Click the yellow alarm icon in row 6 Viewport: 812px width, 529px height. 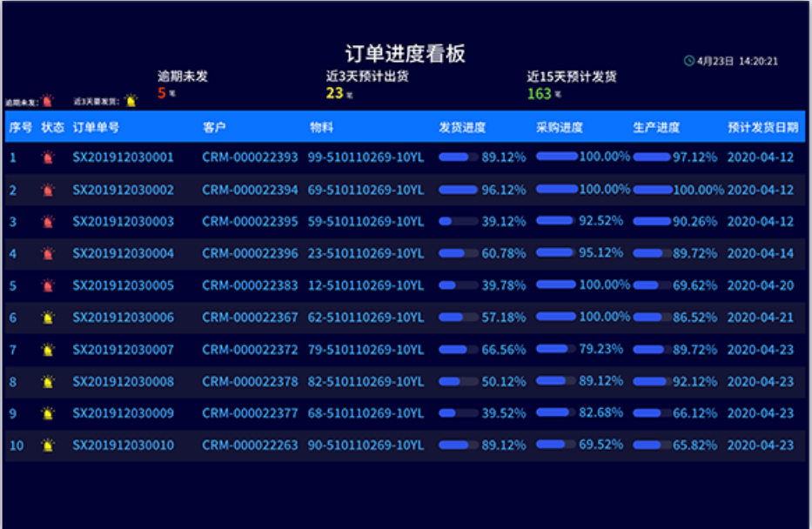click(x=47, y=318)
